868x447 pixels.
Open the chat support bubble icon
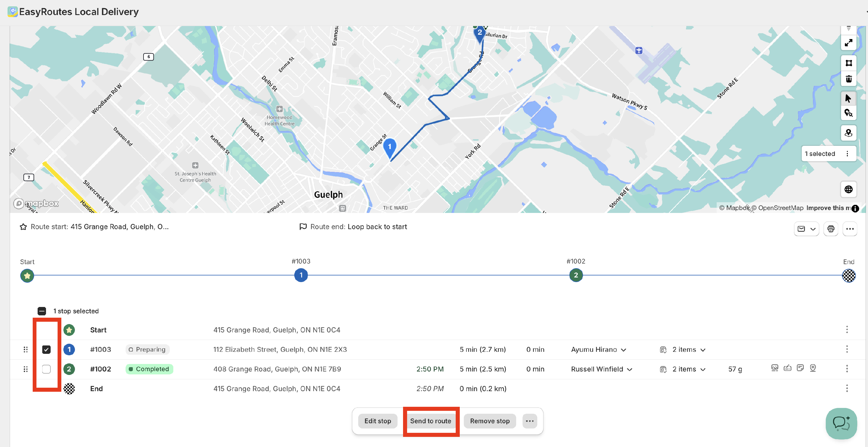pyautogui.click(x=841, y=424)
